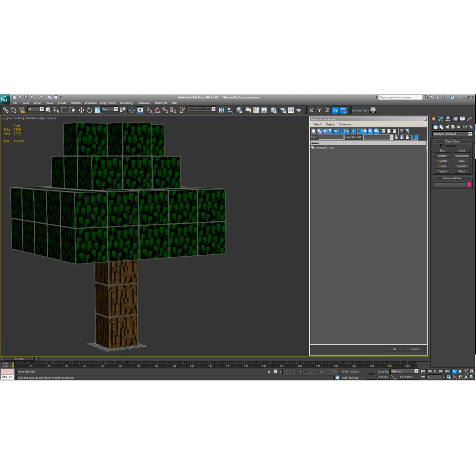The image size is (476, 476).
Task: Toggle Display Lights filter in Select From Scene
Action: point(325,131)
